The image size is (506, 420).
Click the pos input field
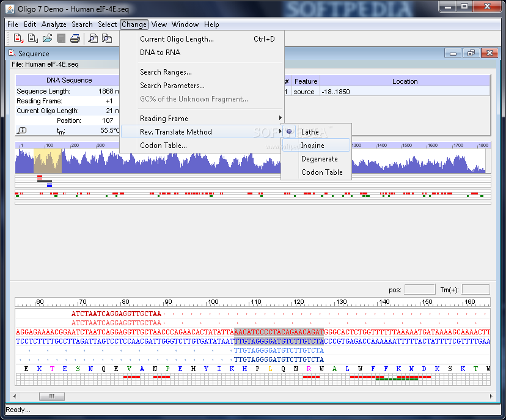point(419,290)
